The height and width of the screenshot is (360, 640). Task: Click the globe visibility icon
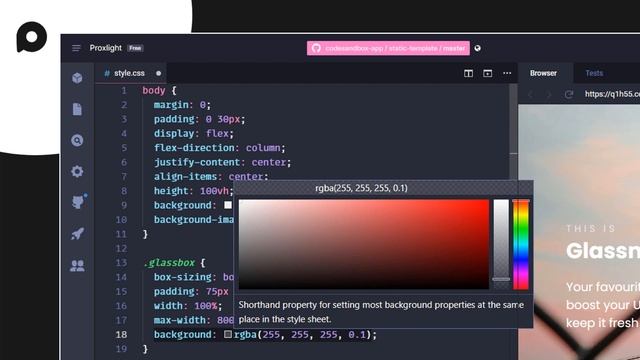[478, 48]
